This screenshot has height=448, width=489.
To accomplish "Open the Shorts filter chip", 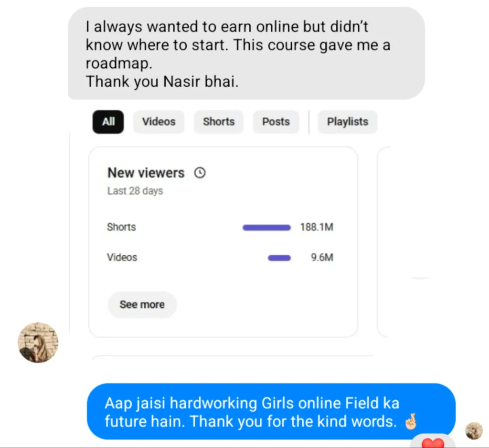I will click(219, 122).
